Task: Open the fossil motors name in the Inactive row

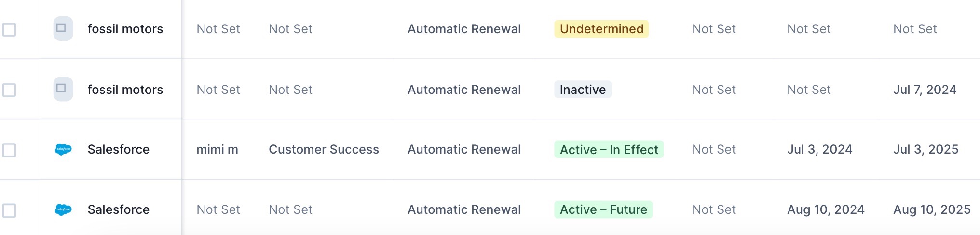Action: coord(125,90)
